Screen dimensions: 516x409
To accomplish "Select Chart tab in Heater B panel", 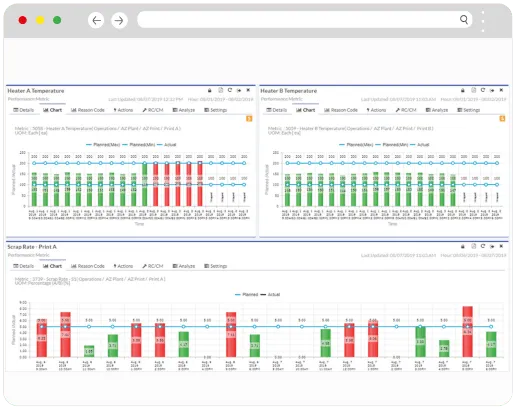I will [x=306, y=110].
